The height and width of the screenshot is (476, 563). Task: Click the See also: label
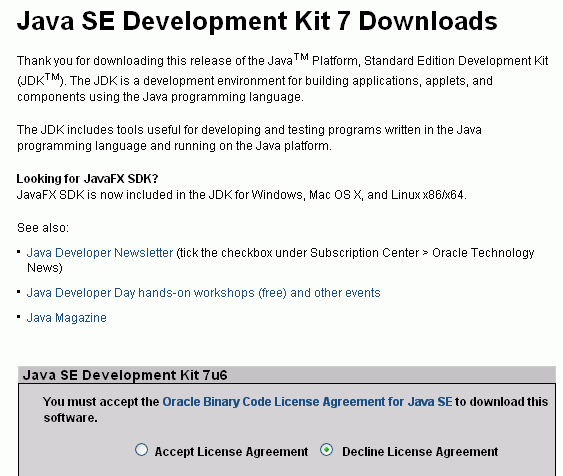tap(43, 228)
